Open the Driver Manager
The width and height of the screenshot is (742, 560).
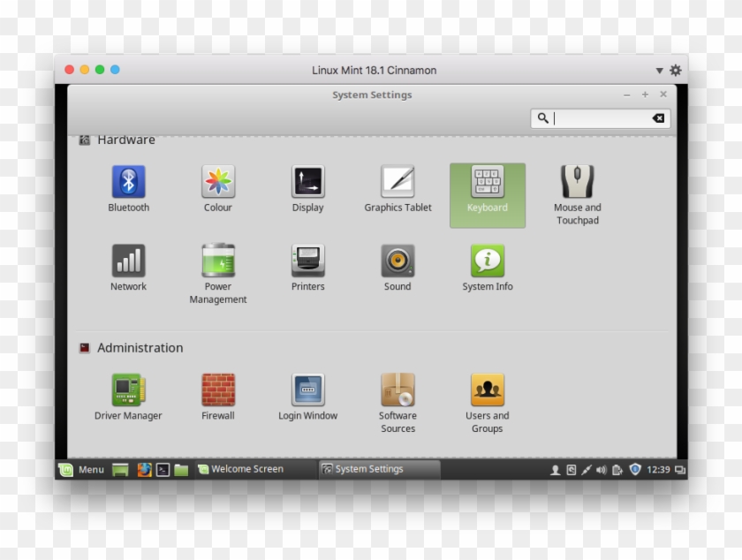click(x=128, y=389)
